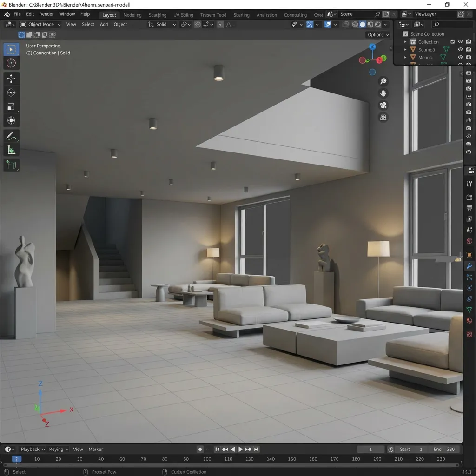Select the Move tool in the viewport toolbar
Image resolution: width=476 pixels, height=476 pixels.
(11, 79)
